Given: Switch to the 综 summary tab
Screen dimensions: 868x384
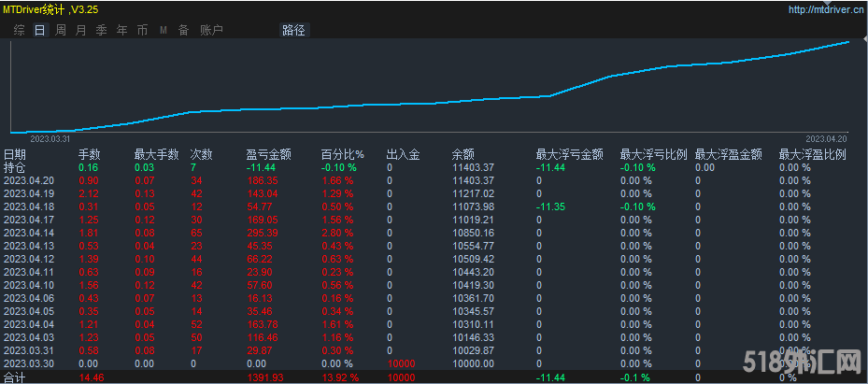Looking at the screenshot, I should (x=19, y=30).
